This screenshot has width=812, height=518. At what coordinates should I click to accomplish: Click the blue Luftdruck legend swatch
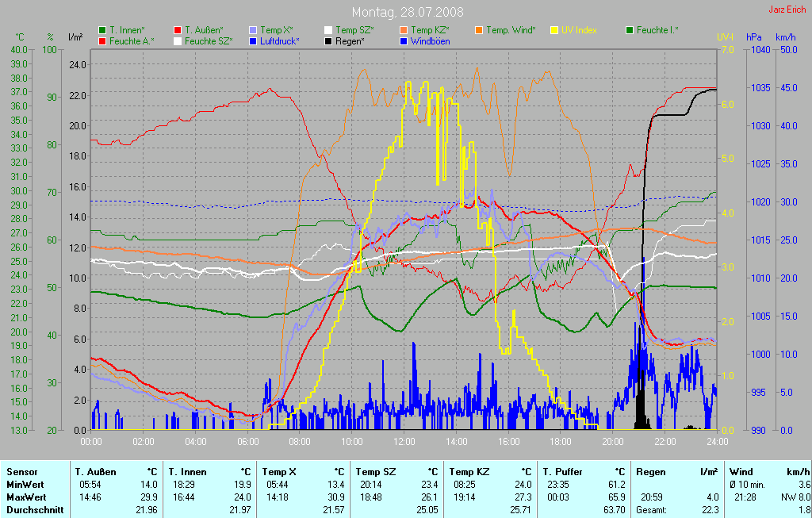click(253, 41)
